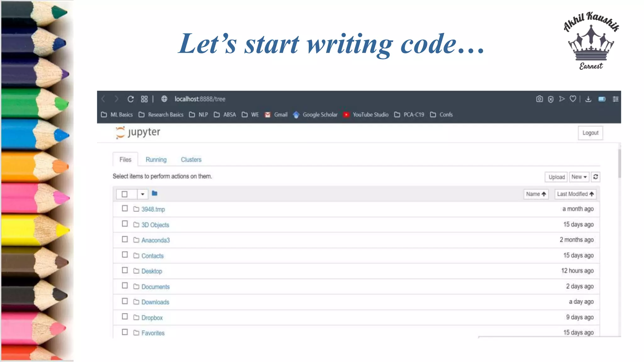Open the ML Basics bookmark folder
The width and height of the screenshot is (644, 362).
[117, 115]
